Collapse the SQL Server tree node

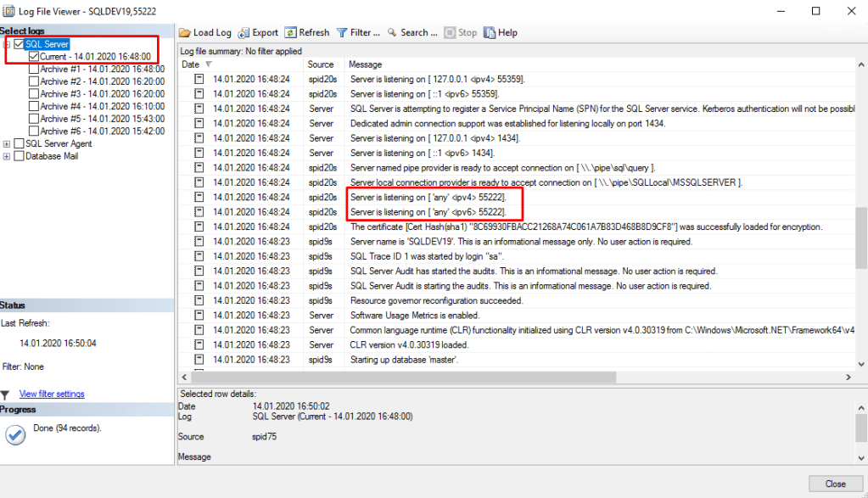(7, 44)
